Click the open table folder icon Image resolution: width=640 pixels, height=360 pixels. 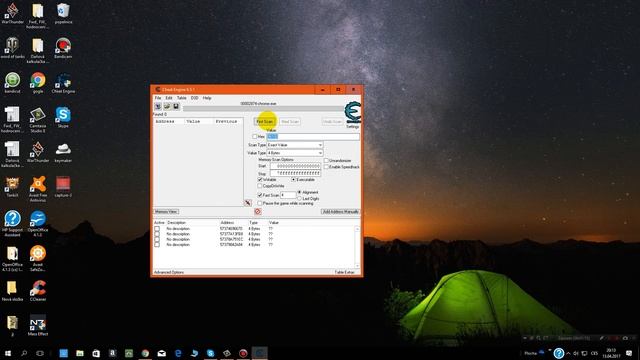coord(167,107)
